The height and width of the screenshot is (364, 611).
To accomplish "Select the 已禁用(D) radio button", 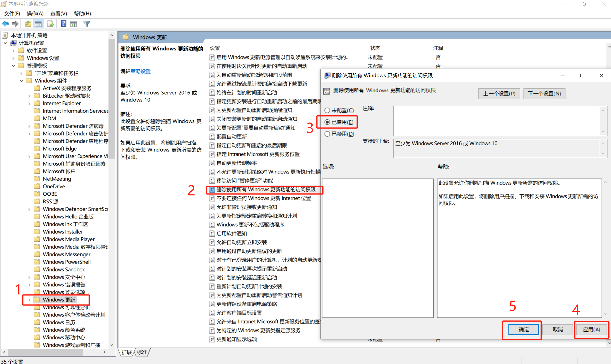I will click(x=327, y=134).
